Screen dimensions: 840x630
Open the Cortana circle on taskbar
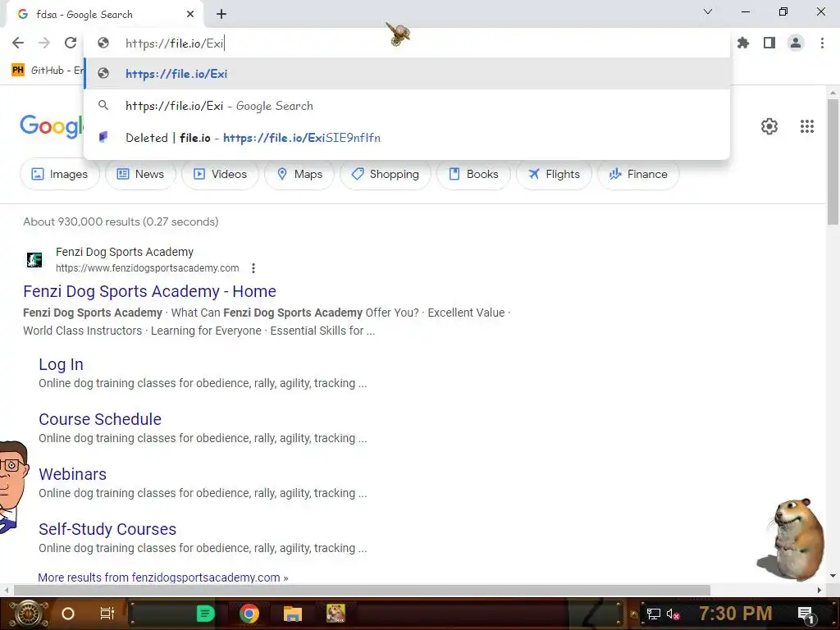[67, 614]
